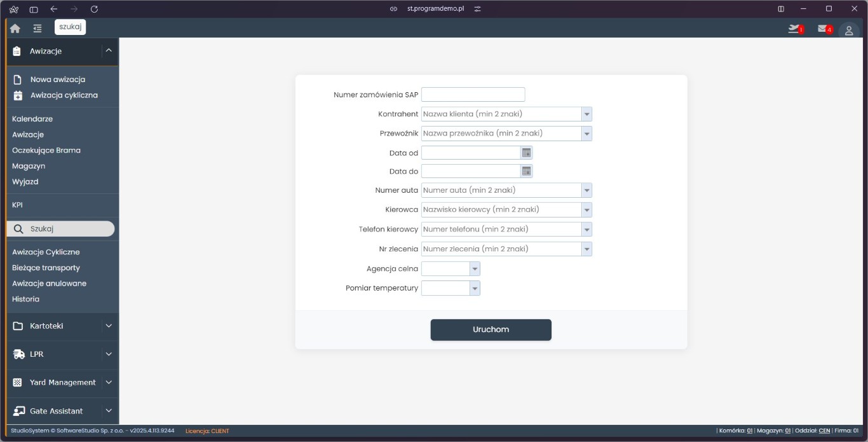Click the LPR truck icon

point(18,354)
